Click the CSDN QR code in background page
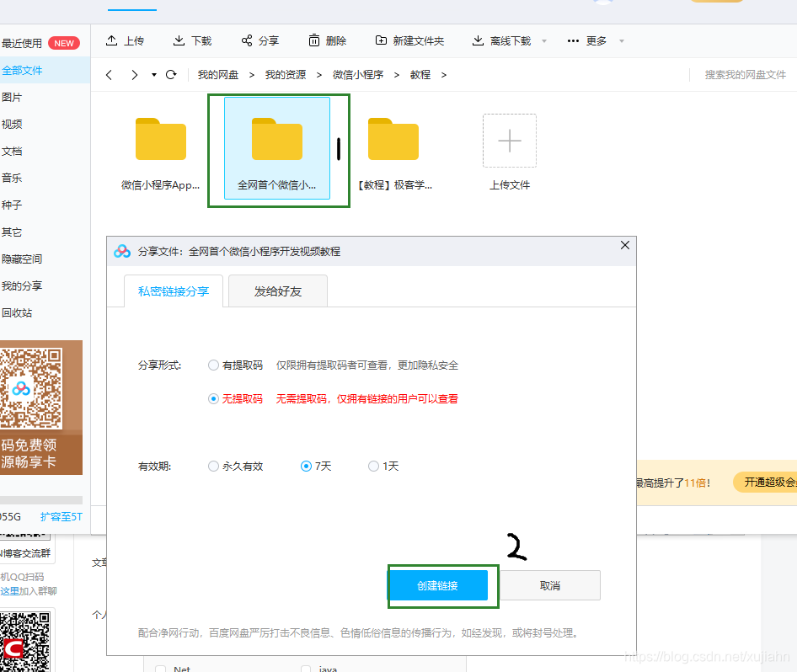 (x=25, y=642)
